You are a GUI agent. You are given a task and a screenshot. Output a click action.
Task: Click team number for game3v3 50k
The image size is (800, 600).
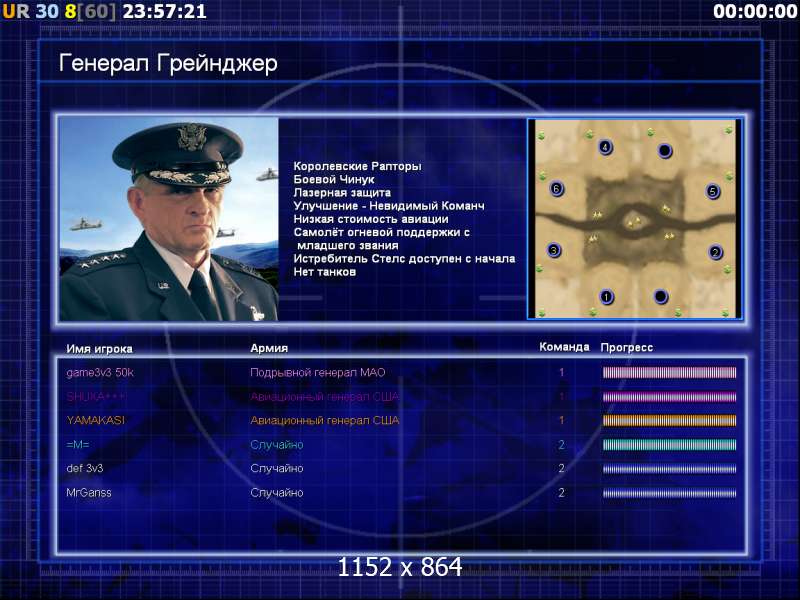click(561, 372)
